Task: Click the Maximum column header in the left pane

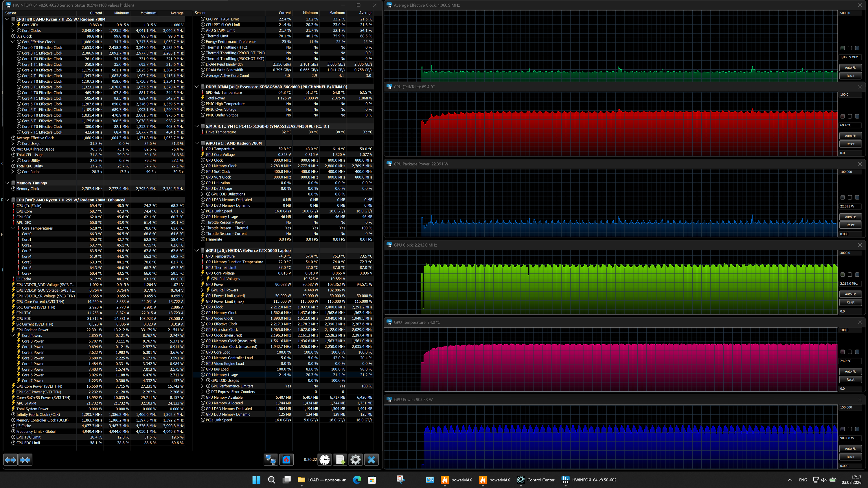Action: 148,13
